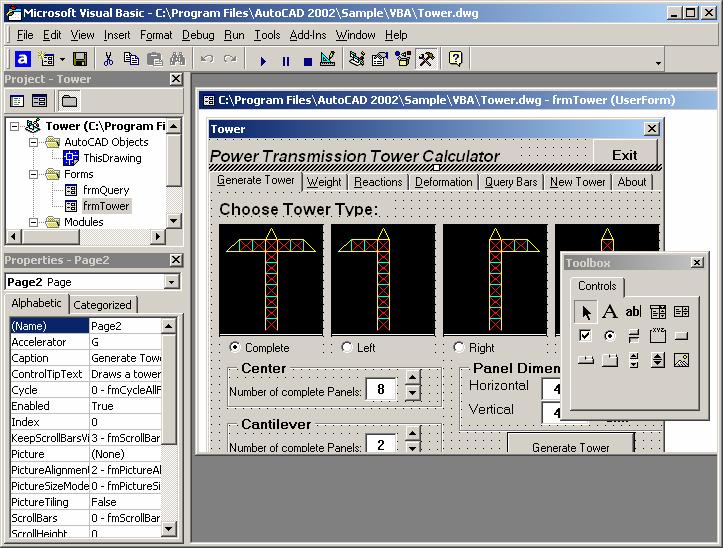Screen dimensions: 723x548
Task: Click the toolbar options arrow at the toolbar's end
Action: [x=658, y=63]
